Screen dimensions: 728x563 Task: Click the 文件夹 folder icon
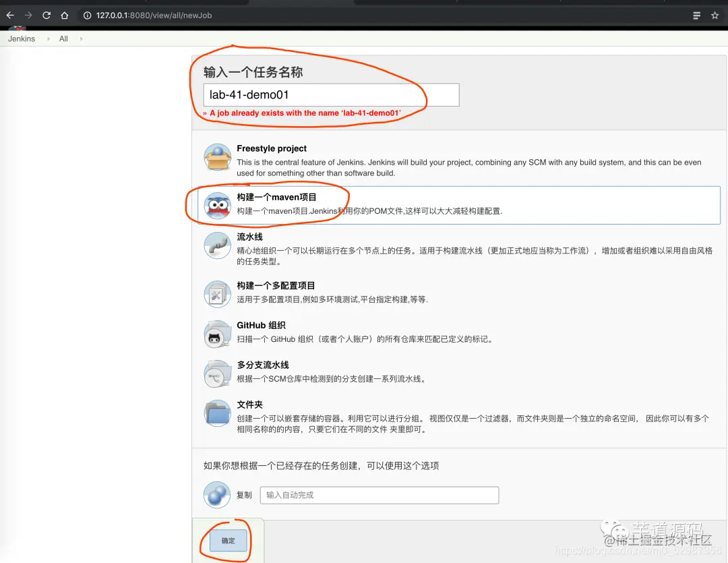click(217, 413)
